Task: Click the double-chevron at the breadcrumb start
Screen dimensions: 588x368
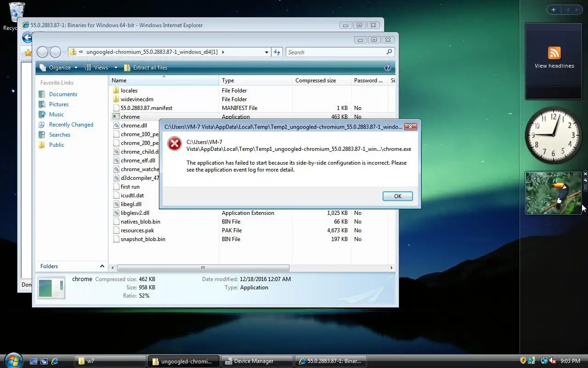Action: click(x=81, y=52)
